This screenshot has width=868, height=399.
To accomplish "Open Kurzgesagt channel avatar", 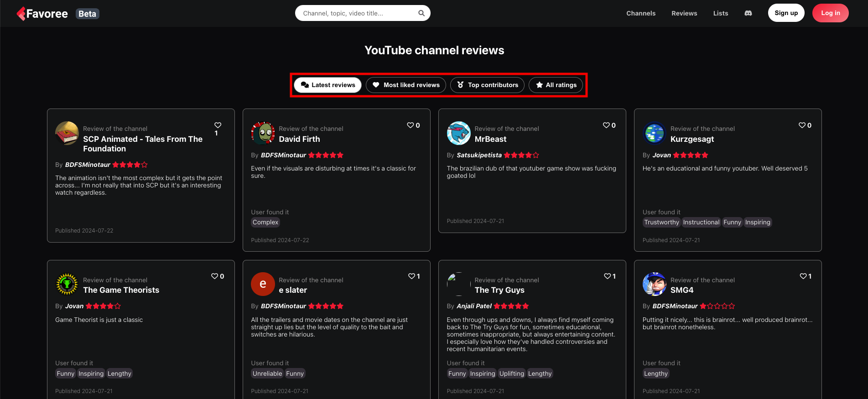I will [655, 133].
